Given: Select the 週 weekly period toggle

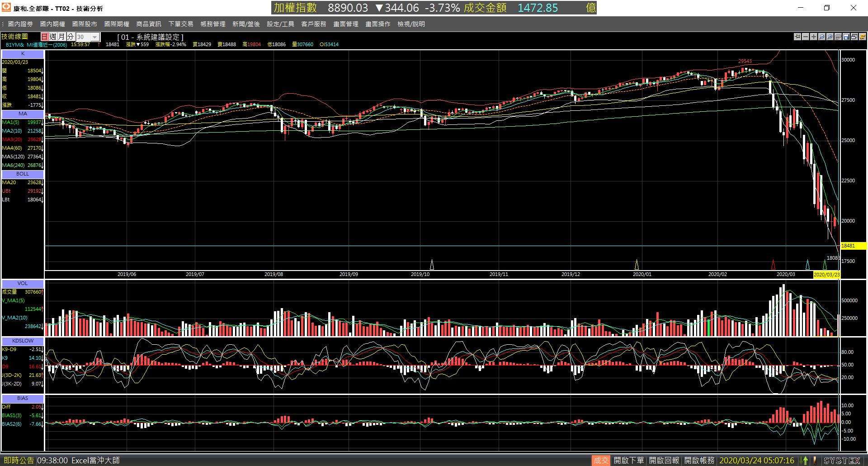Looking at the screenshot, I should (53, 37).
